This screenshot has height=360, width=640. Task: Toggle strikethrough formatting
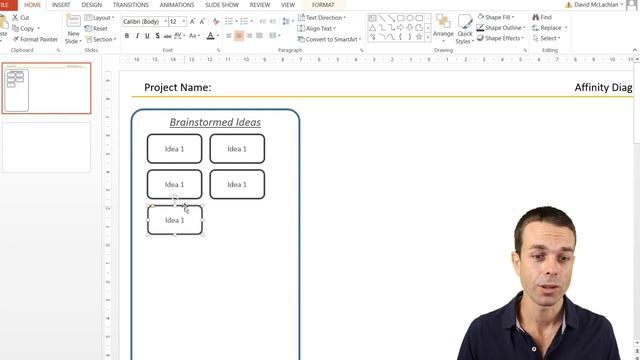[x=167, y=36]
